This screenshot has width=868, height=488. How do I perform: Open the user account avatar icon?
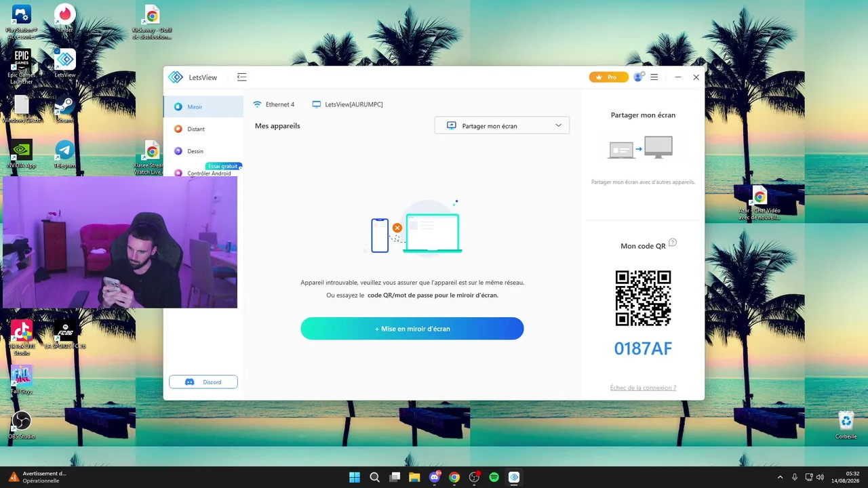(638, 77)
